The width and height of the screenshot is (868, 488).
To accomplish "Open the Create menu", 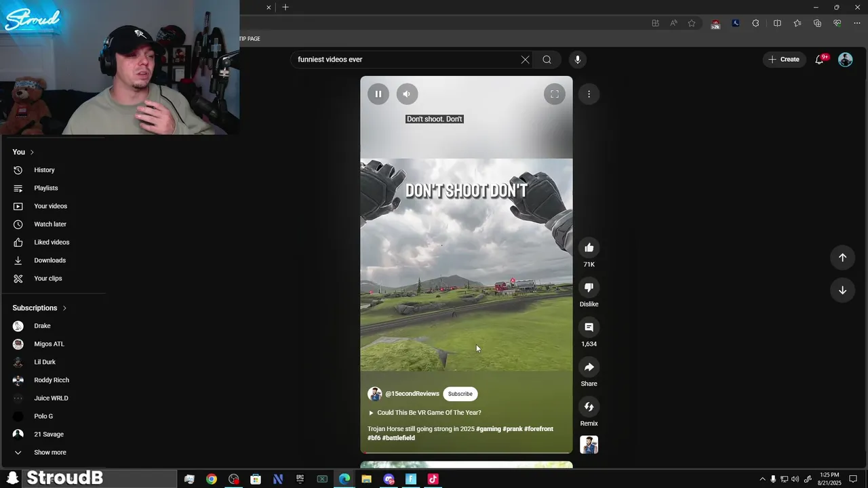I will point(784,60).
